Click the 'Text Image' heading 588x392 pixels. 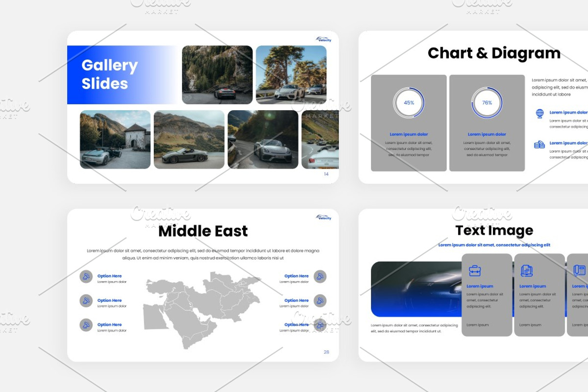(x=494, y=230)
